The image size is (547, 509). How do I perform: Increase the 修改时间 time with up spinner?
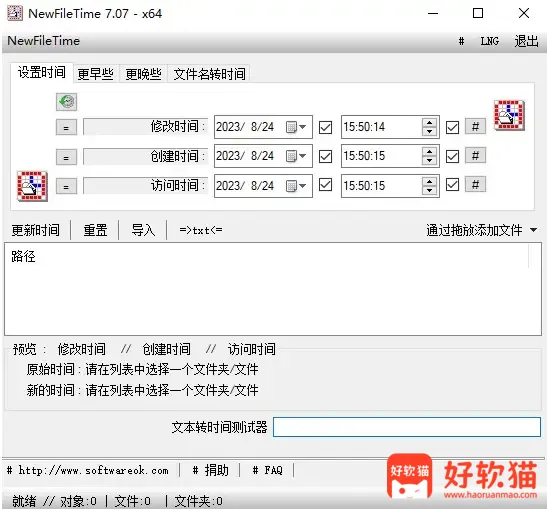tap(429, 123)
